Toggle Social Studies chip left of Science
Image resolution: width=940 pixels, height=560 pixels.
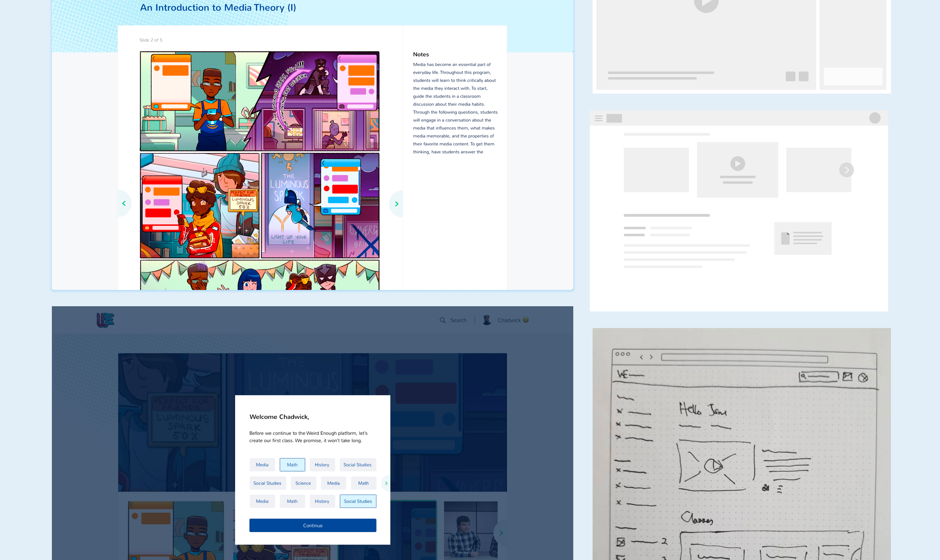point(267,483)
